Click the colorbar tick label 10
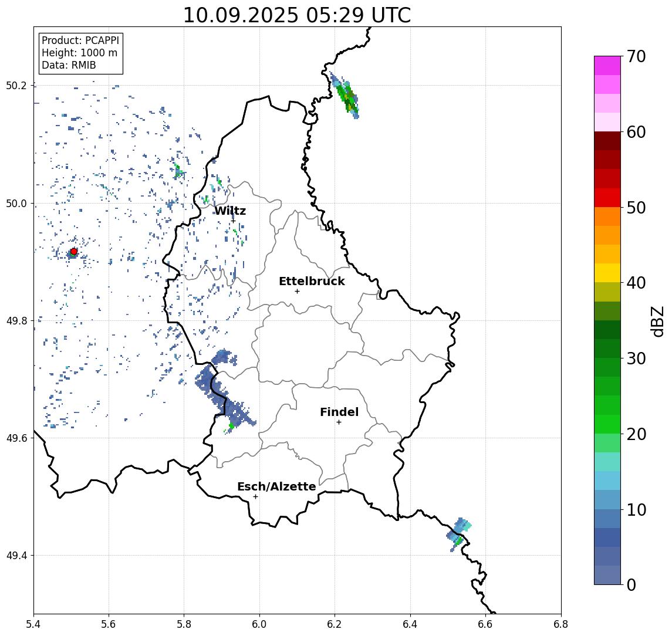 click(636, 509)
